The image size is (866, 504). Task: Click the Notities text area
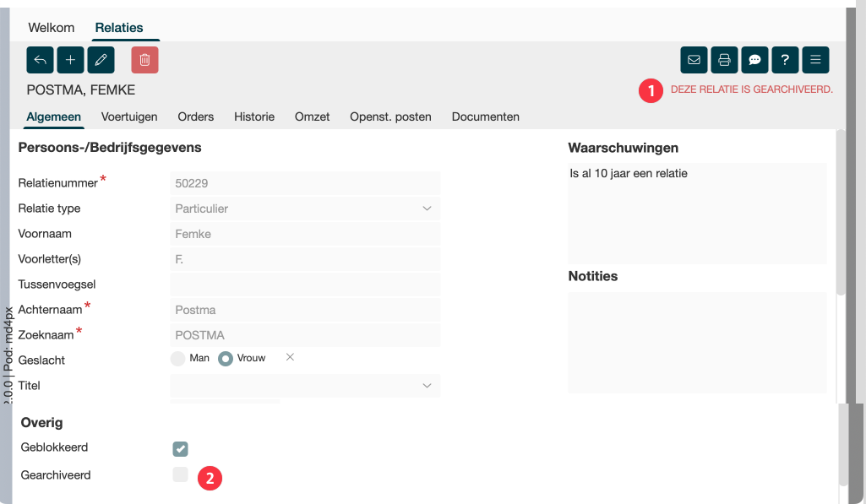click(x=696, y=342)
